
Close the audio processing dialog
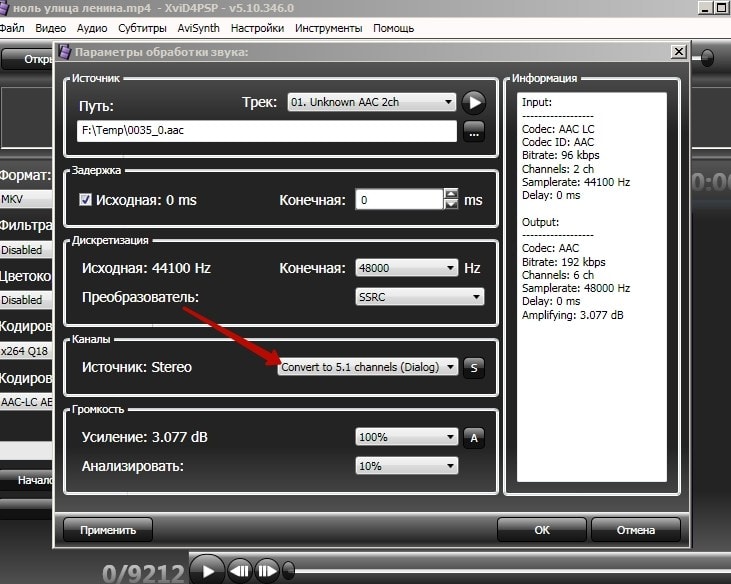(679, 51)
